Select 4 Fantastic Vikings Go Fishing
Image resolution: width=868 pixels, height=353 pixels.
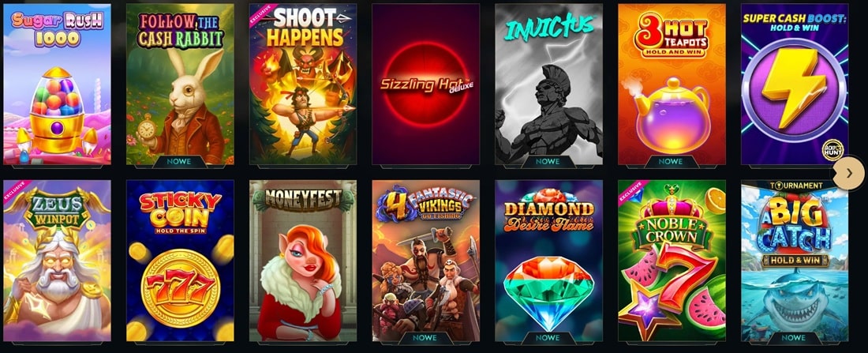425,261
